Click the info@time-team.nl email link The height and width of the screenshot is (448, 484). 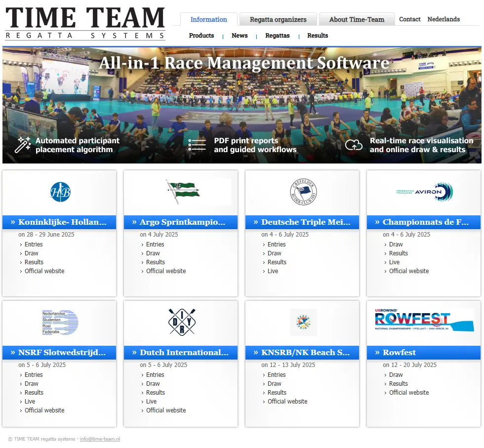pos(100,439)
